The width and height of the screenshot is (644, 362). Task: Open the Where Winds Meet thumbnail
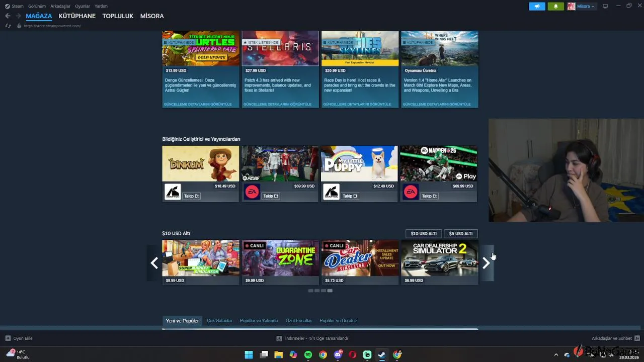click(x=440, y=48)
